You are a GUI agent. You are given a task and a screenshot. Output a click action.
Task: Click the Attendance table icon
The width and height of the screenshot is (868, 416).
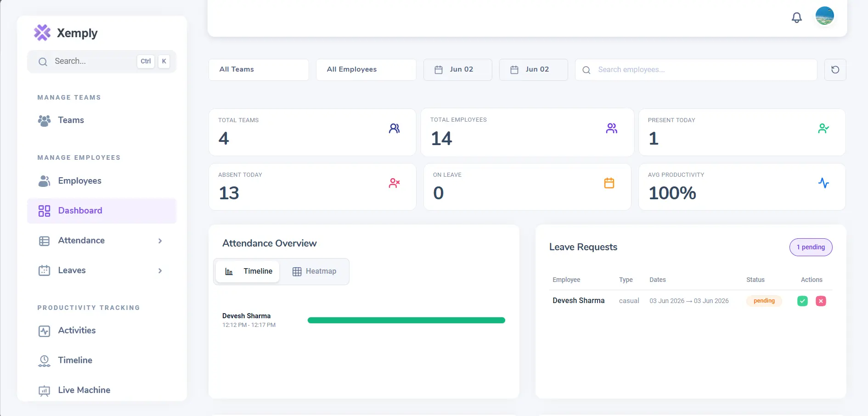[44, 241]
